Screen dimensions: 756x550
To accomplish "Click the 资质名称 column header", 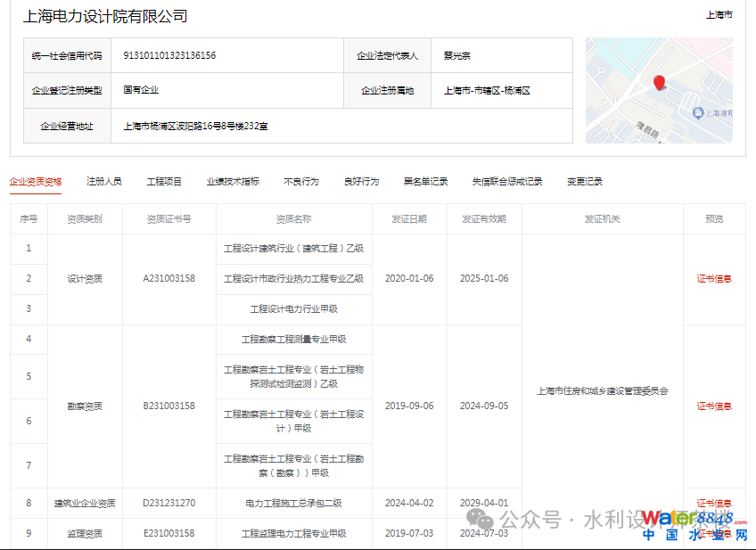I will (x=293, y=219).
